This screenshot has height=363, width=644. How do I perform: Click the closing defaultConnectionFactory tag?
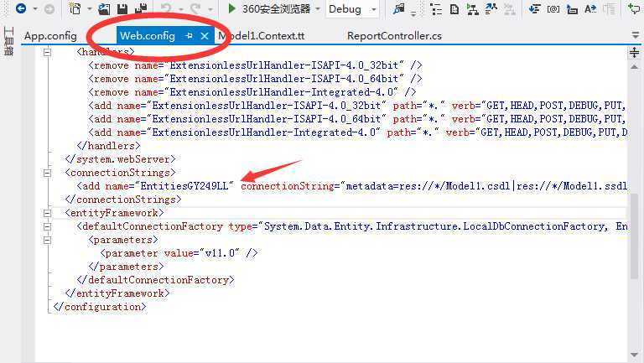[155, 280]
